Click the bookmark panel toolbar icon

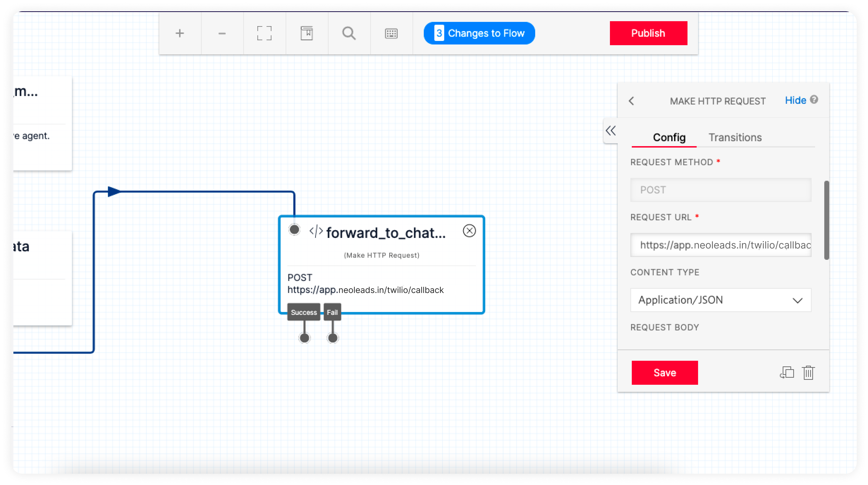pos(306,33)
